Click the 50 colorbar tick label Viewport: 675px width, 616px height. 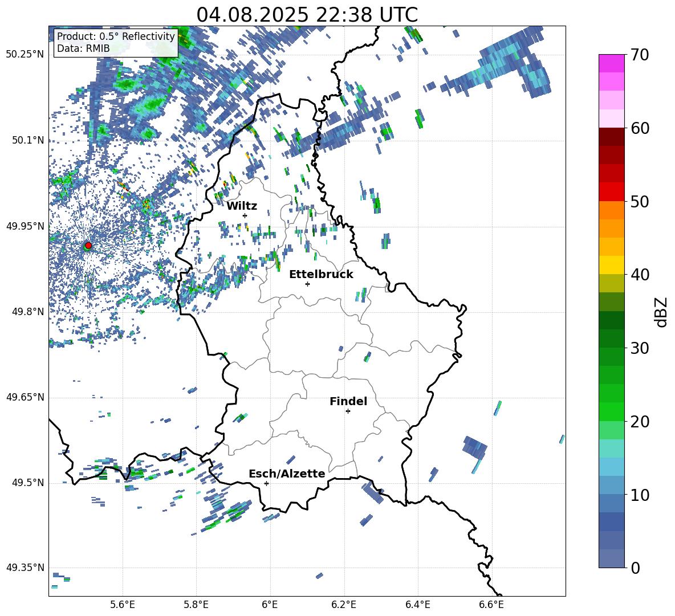640,202
